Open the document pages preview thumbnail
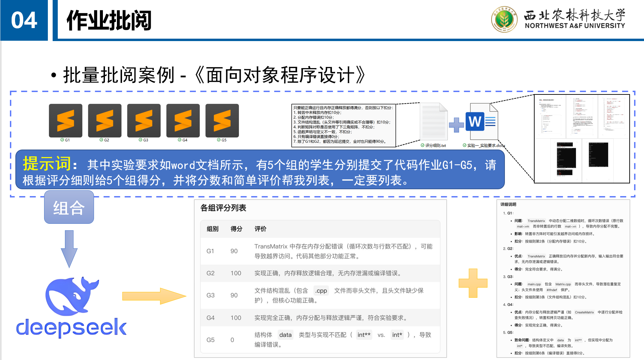This screenshot has height=360, width=644. pyautogui.click(x=582, y=139)
